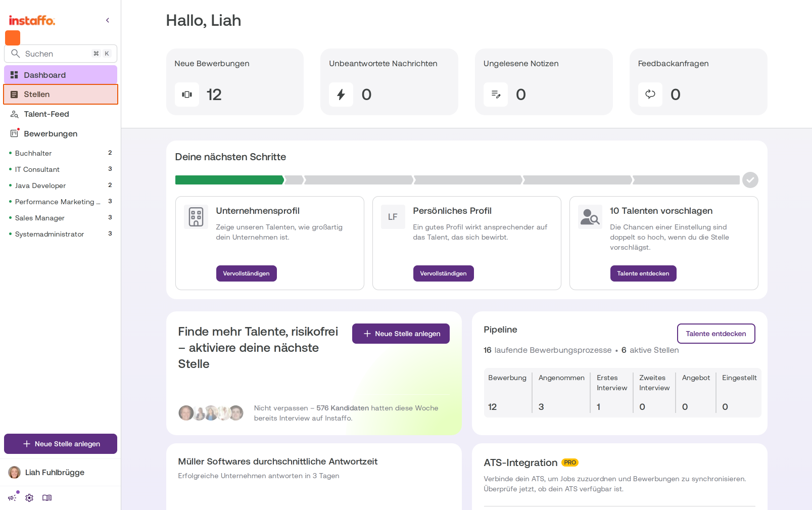Click the candidate avatars group
Screen dimensions: 812x510
pyautogui.click(x=211, y=413)
